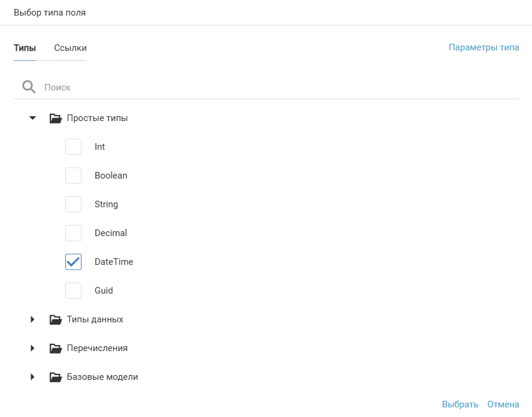Expand the Базовые модели tree node
Screen dimensions: 532x417
click(x=33, y=377)
